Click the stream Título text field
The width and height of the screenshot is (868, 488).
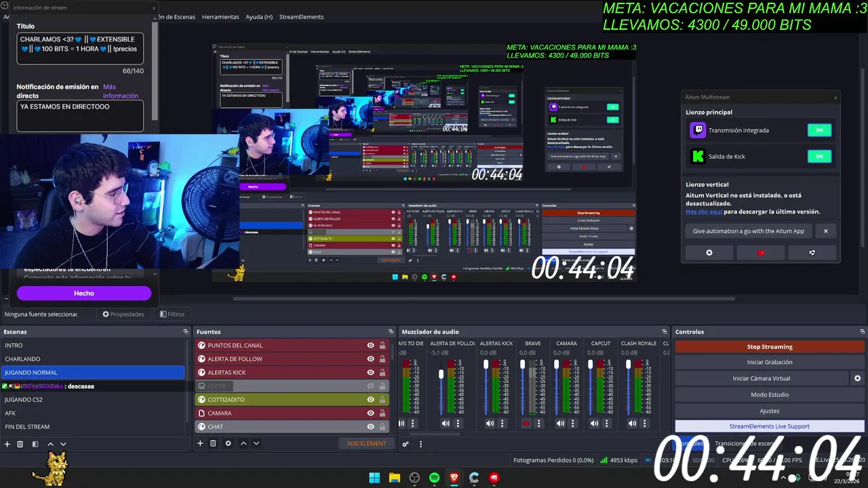[80, 48]
